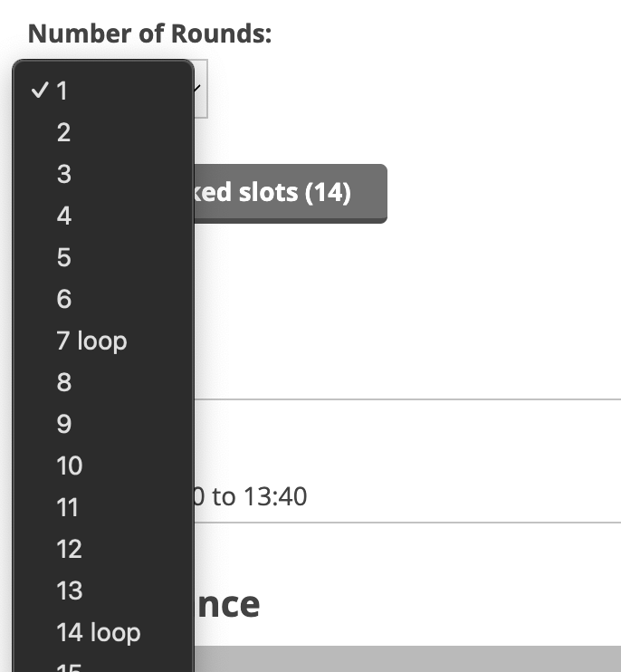621x672 pixels.
Task: Pick 5 in the rounds list
Action: coord(103,256)
